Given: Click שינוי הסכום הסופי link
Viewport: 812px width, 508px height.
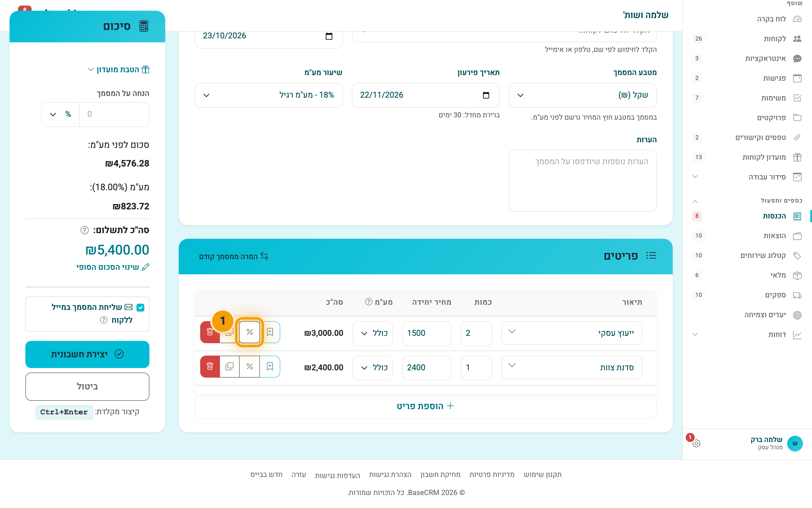Looking at the screenshot, I should pos(113,267).
